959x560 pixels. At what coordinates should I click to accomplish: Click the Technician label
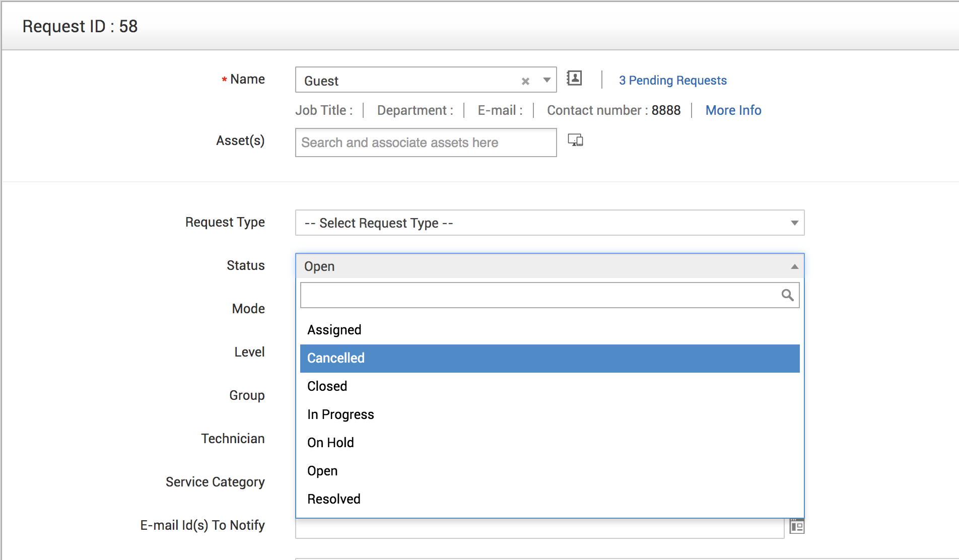(x=233, y=439)
